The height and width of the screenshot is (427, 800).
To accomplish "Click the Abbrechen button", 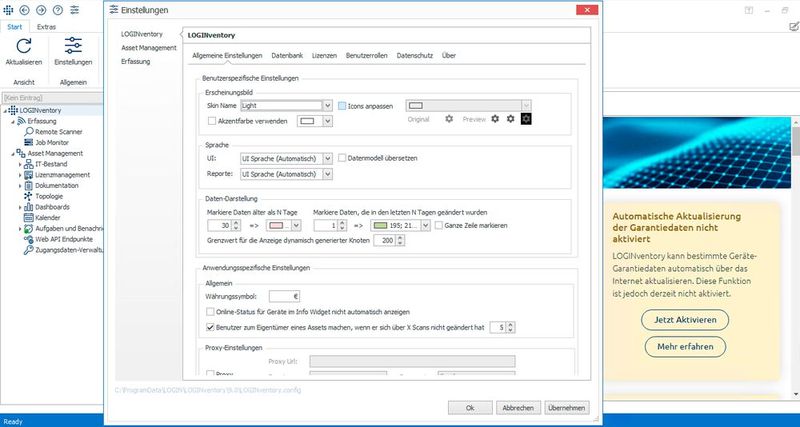I will pyautogui.click(x=518, y=408).
